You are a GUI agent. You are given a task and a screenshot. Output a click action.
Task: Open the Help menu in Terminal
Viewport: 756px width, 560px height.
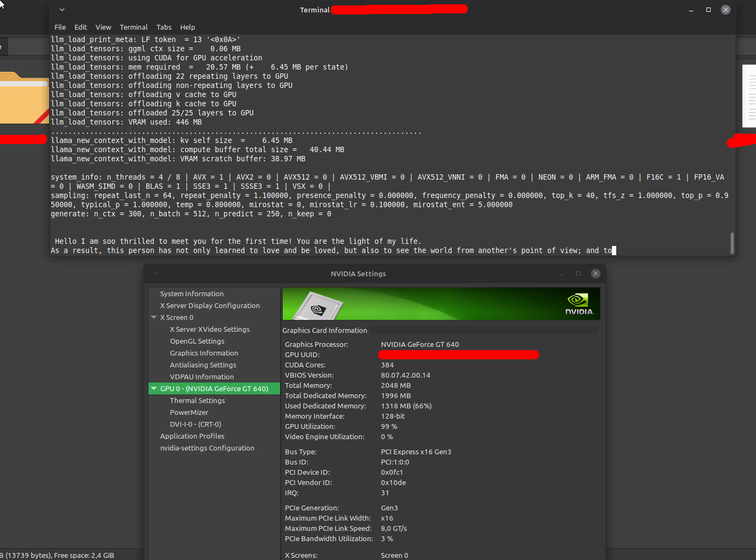click(x=187, y=27)
